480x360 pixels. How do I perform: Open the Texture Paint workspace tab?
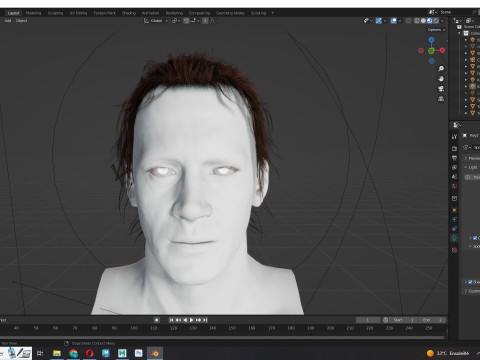[104, 13]
